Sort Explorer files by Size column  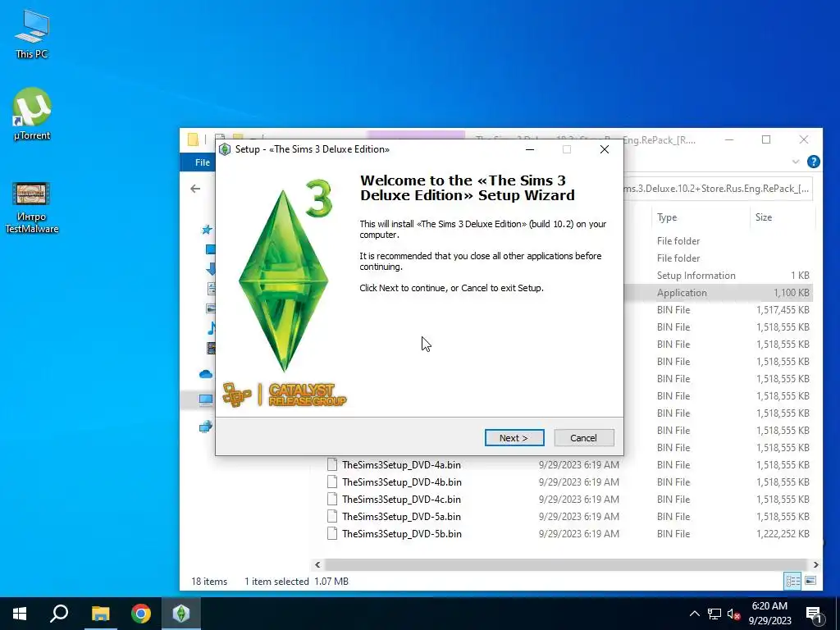[764, 217]
